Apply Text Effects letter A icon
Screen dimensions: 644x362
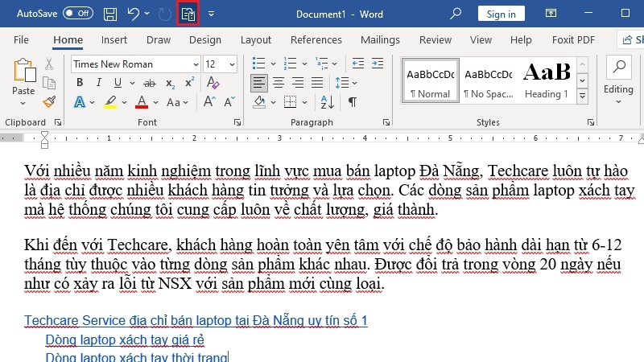pyautogui.click(x=79, y=102)
